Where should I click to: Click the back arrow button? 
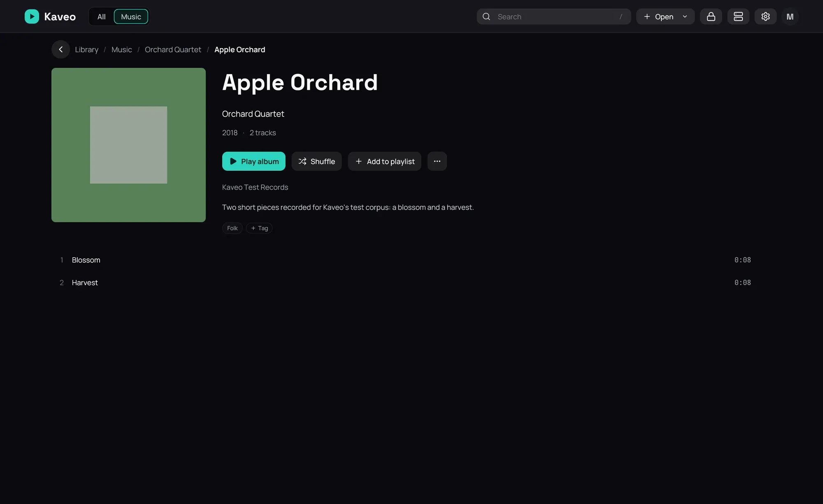pyautogui.click(x=60, y=49)
